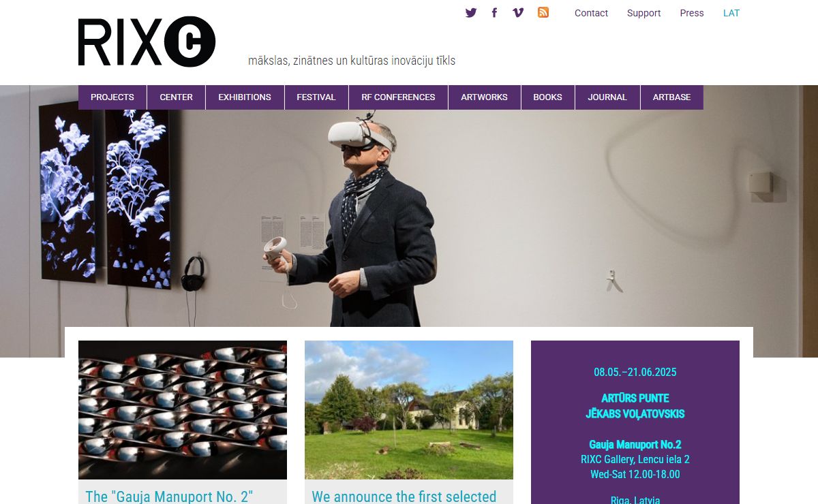Image resolution: width=818 pixels, height=504 pixels.
Task: Select the Center menu item
Action: click(x=177, y=97)
